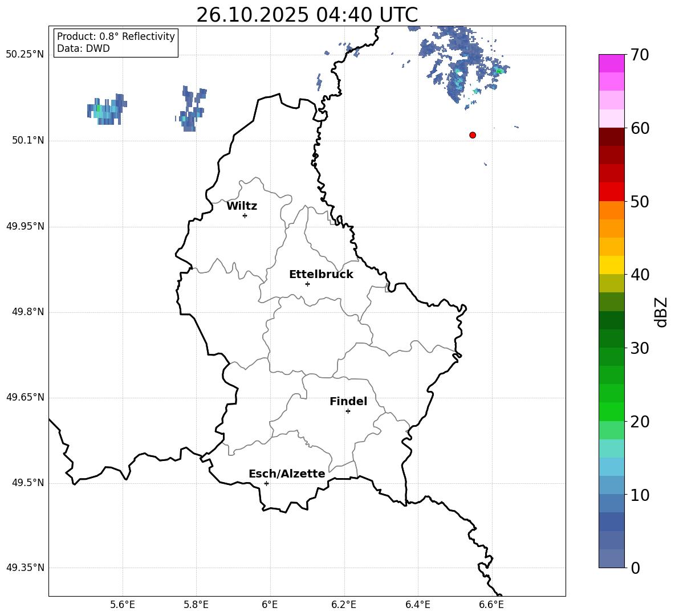Click the Findel station cross marker

pos(348,411)
